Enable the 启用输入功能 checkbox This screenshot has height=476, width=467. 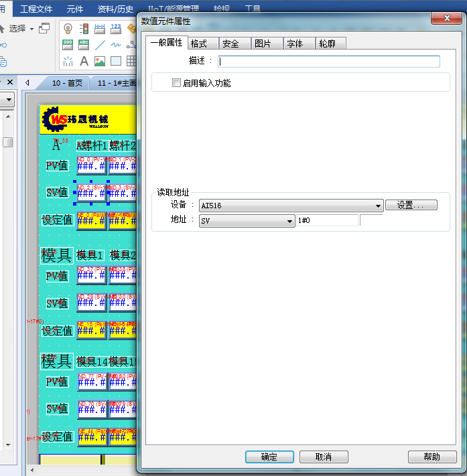pos(177,83)
